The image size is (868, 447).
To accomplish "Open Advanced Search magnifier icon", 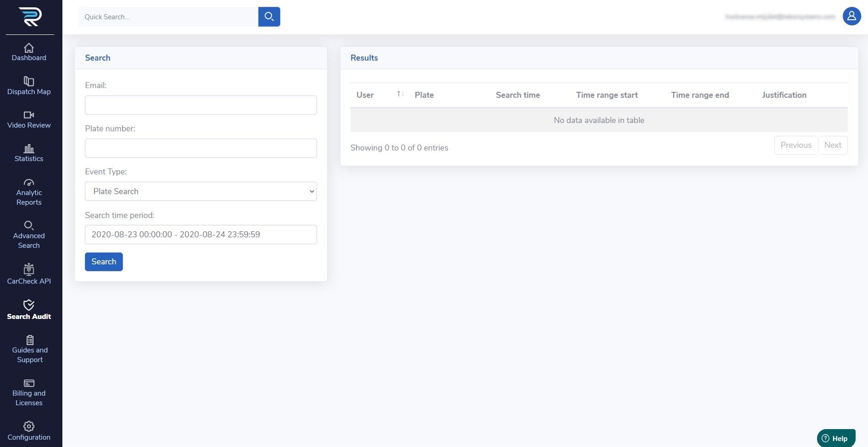I will click(x=29, y=225).
